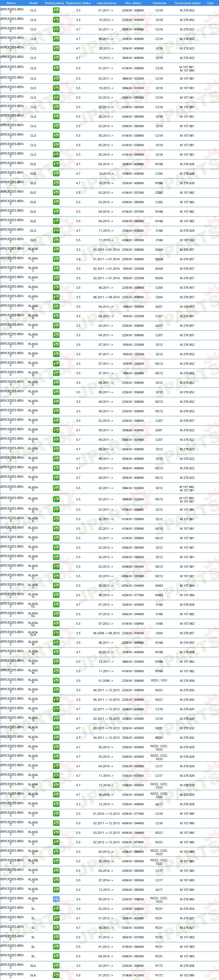Select model 'KLASA R' cell
Image resolution: width=219 pixels, height=980 pixels.
[33, 681]
